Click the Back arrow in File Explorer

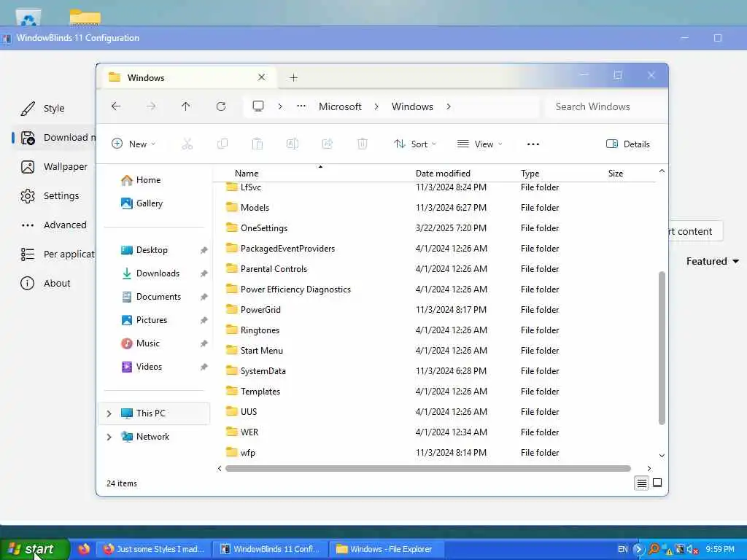[x=116, y=106]
